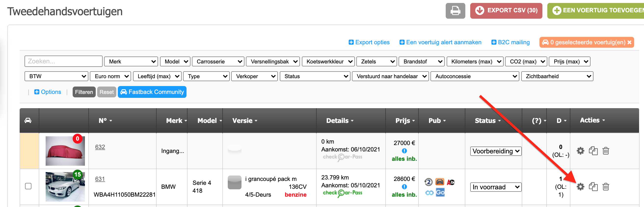644x207 pixels.
Task: Delete vehicle 631 with trash icon
Action: (605, 187)
